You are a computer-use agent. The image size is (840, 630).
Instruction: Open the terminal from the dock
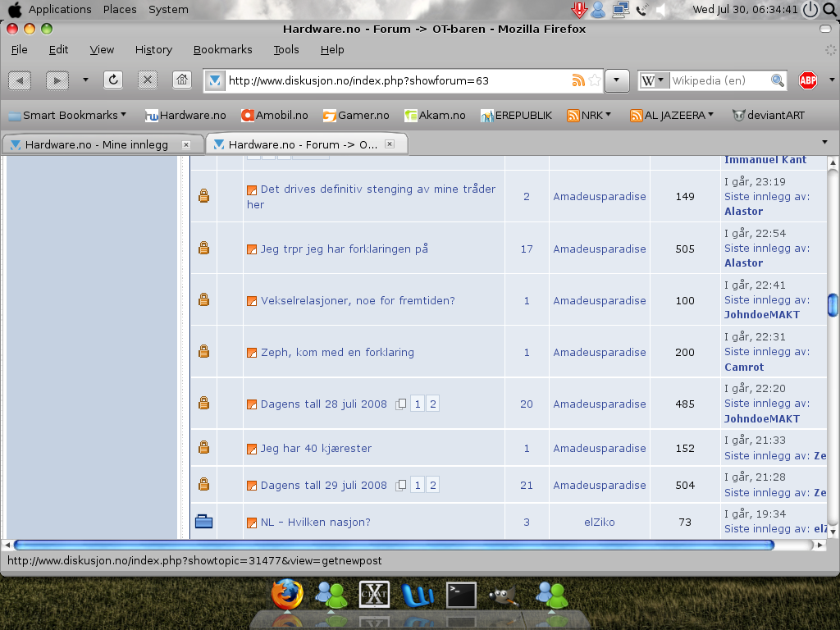pos(461,595)
